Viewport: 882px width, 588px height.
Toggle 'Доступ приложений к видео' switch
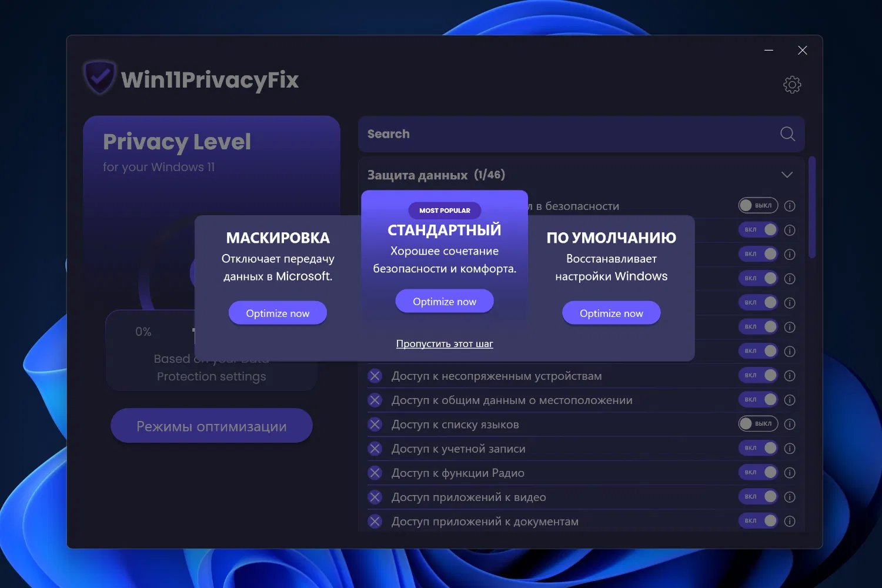pyautogui.click(x=758, y=496)
